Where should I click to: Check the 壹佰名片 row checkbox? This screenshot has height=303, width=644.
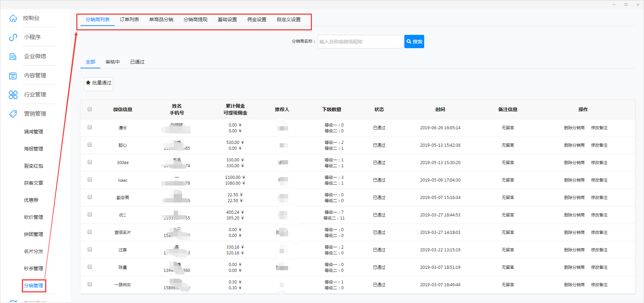point(90,232)
